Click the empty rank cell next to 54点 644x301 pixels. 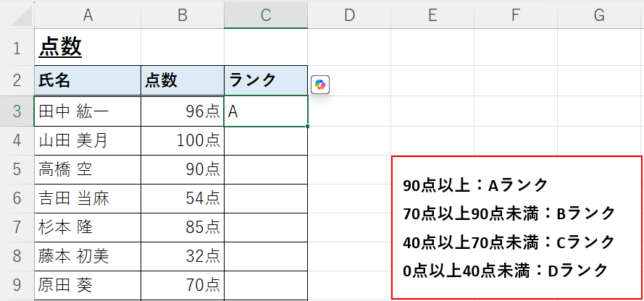pos(266,198)
